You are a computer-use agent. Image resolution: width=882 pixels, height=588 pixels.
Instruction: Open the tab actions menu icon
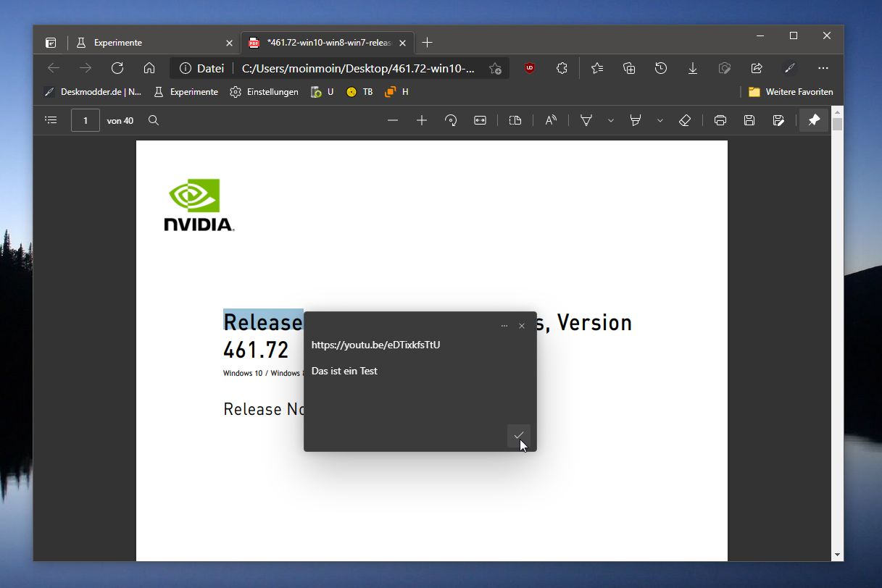tap(51, 43)
